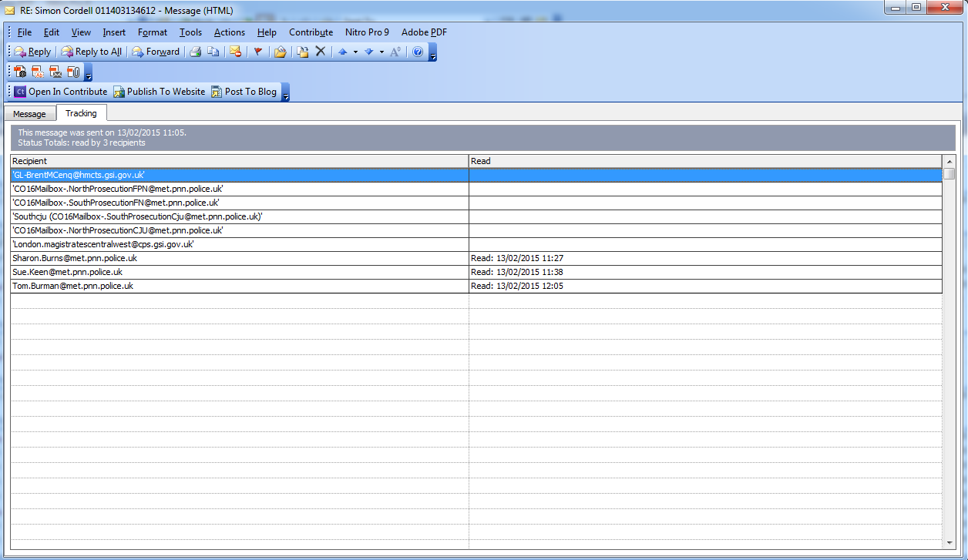Open the dropdown beside the previous item arrow
The height and width of the screenshot is (560, 968).
[x=355, y=52]
